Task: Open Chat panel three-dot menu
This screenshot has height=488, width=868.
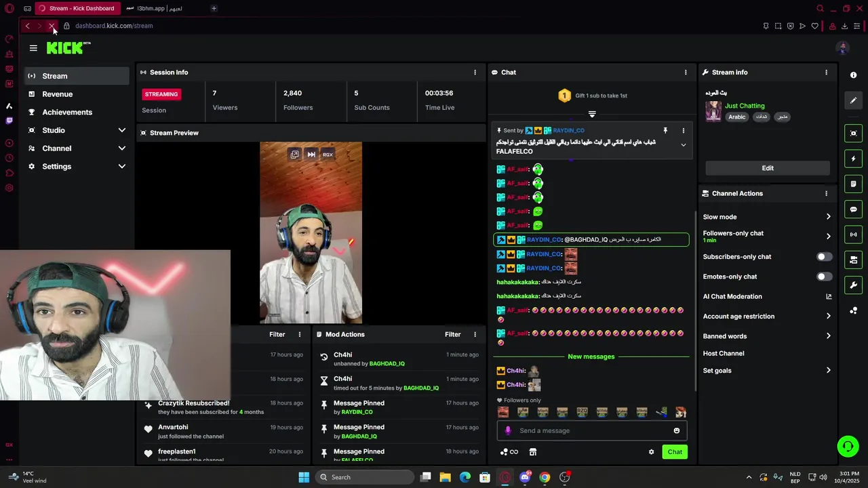Action: tap(686, 73)
